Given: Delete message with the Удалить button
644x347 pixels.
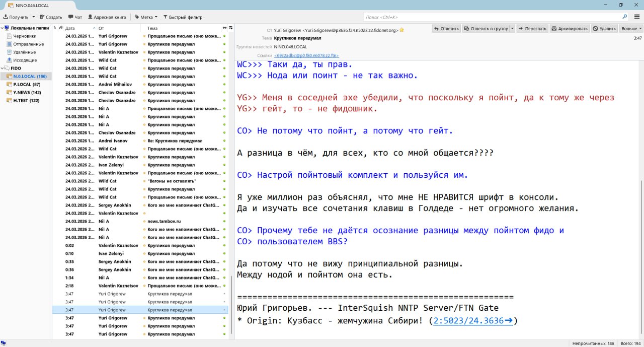Looking at the screenshot, I should pyautogui.click(x=604, y=29).
